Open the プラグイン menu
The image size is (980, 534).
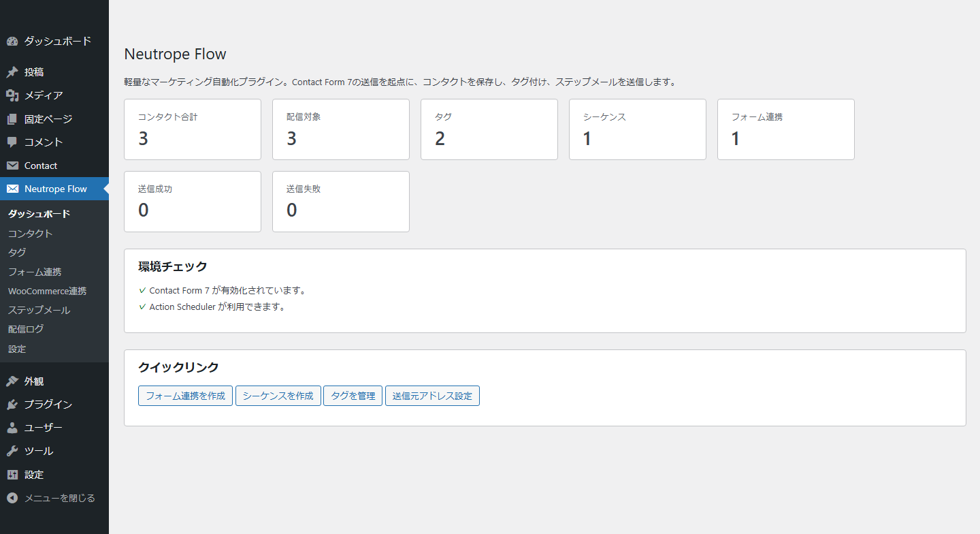54,405
